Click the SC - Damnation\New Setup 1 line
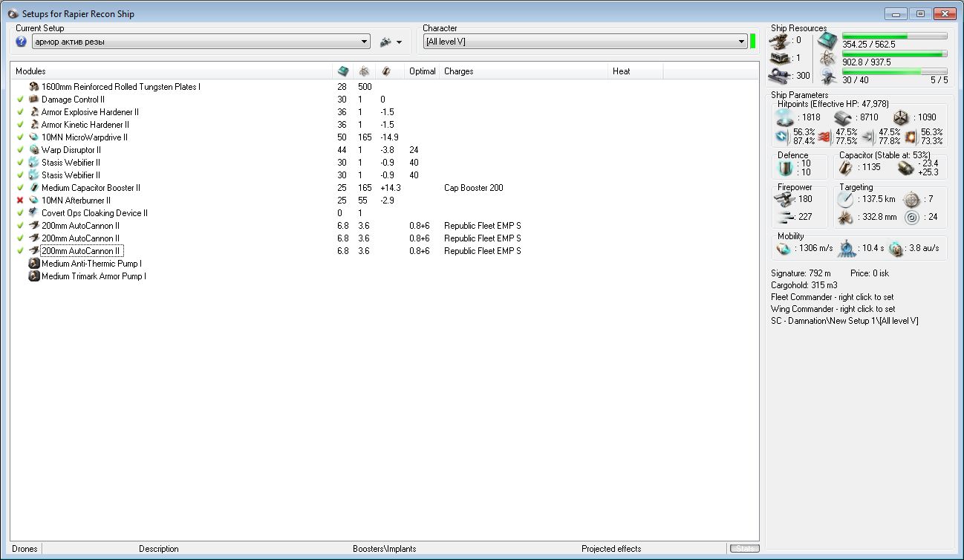This screenshot has height=560, width=964. [844, 321]
